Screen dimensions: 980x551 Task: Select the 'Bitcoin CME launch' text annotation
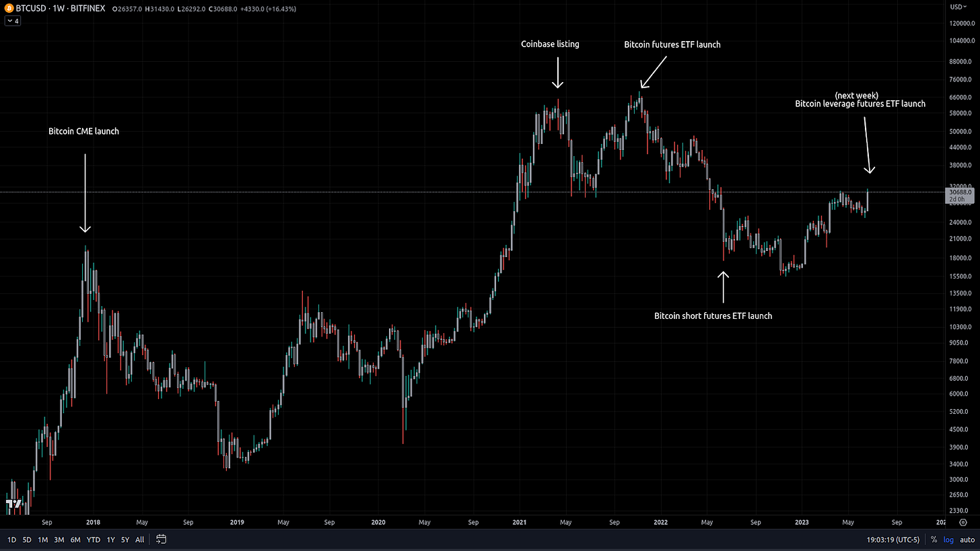(x=83, y=131)
